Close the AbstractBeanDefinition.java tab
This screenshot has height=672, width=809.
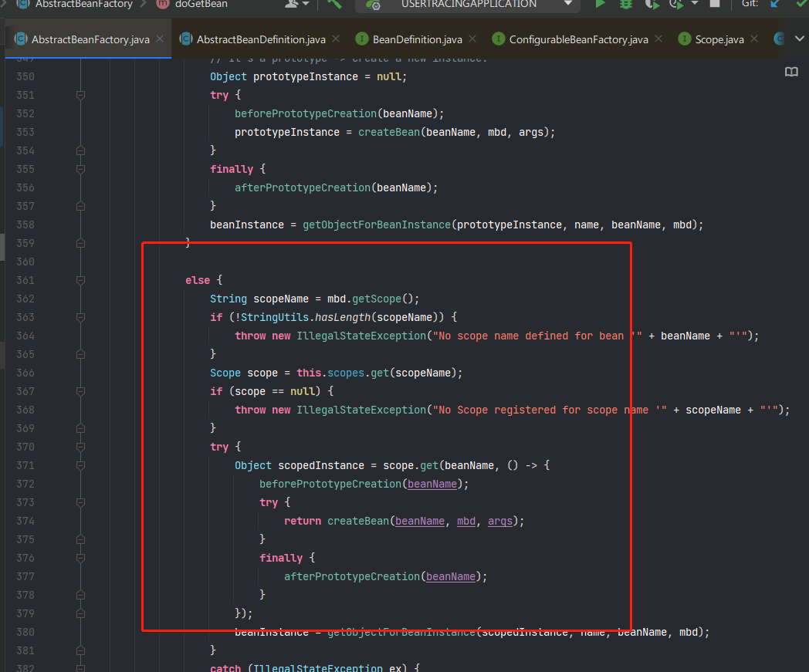[336, 39]
